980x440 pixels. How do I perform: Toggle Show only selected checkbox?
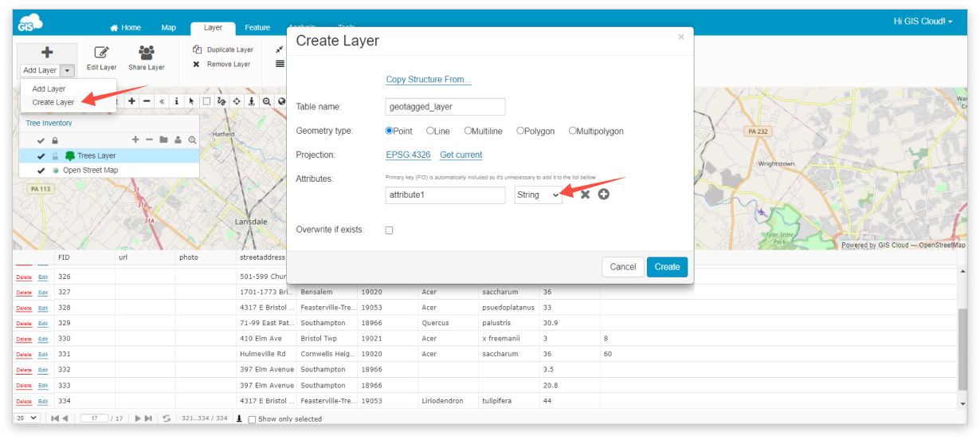(x=252, y=419)
